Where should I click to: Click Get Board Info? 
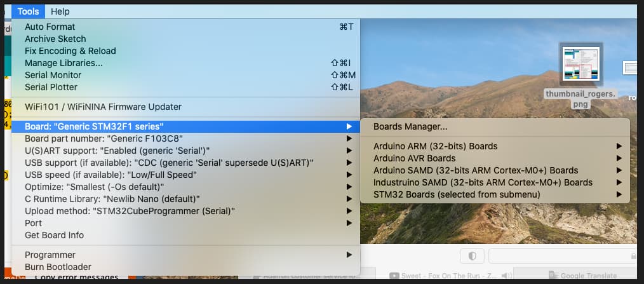click(185, 235)
